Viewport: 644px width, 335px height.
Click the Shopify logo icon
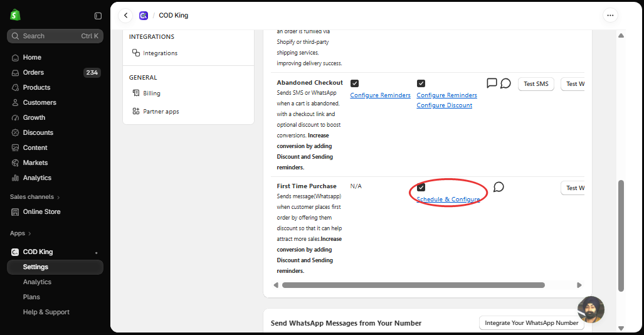15,15
